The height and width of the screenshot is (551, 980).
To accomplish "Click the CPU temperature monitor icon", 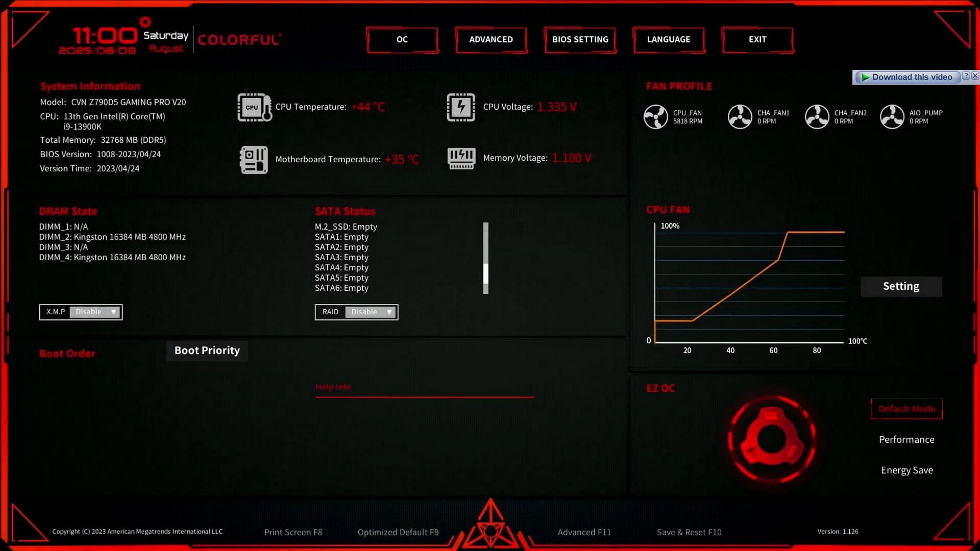I will point(254,107).
